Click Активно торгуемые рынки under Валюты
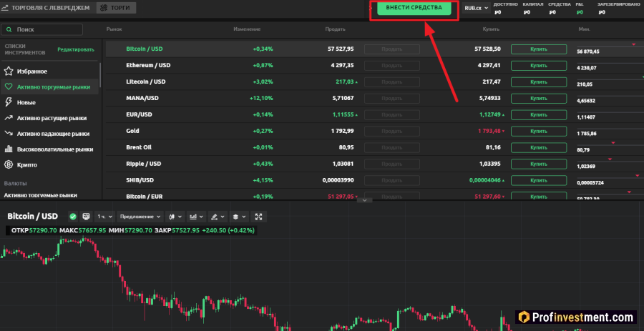Viewport: 644px width, 331px height. click(x=41, y=196)
